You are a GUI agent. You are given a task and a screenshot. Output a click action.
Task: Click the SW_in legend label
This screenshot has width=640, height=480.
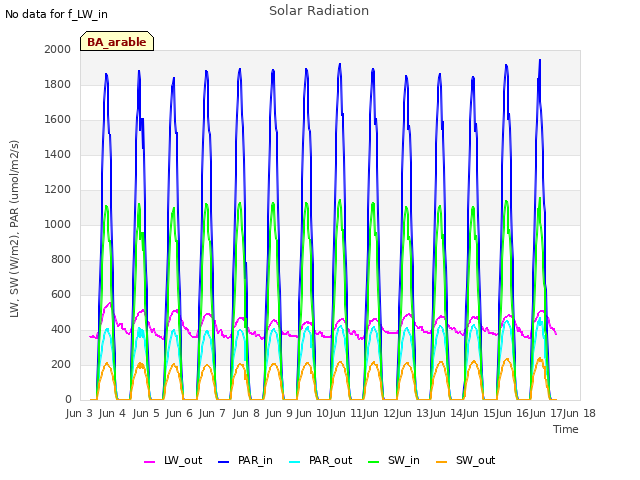pos(404,460)
